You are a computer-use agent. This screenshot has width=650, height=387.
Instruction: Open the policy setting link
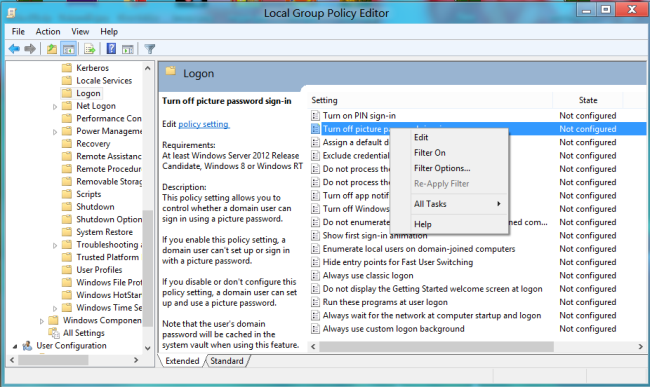point(204,124)
